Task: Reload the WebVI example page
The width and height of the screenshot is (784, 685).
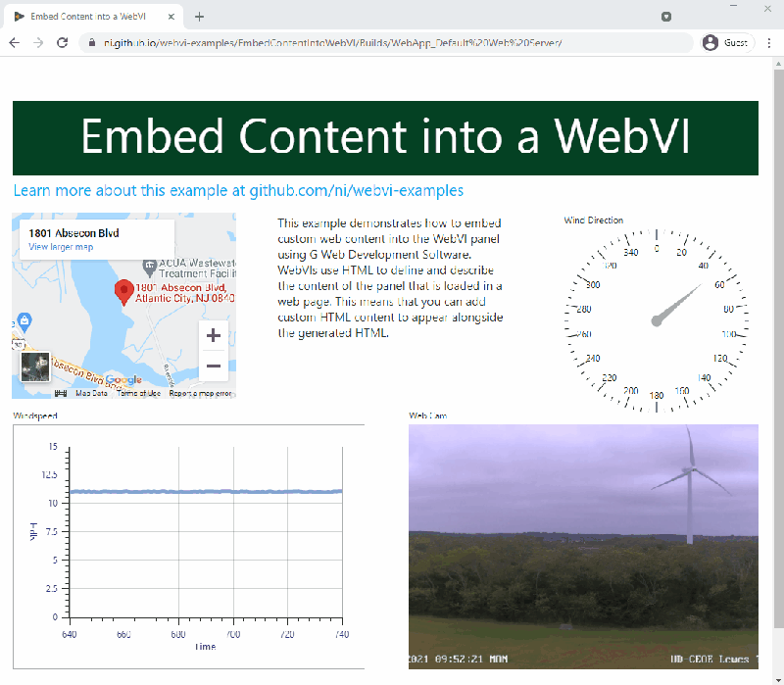Action: pyautogui.click(x=62, y=42)
